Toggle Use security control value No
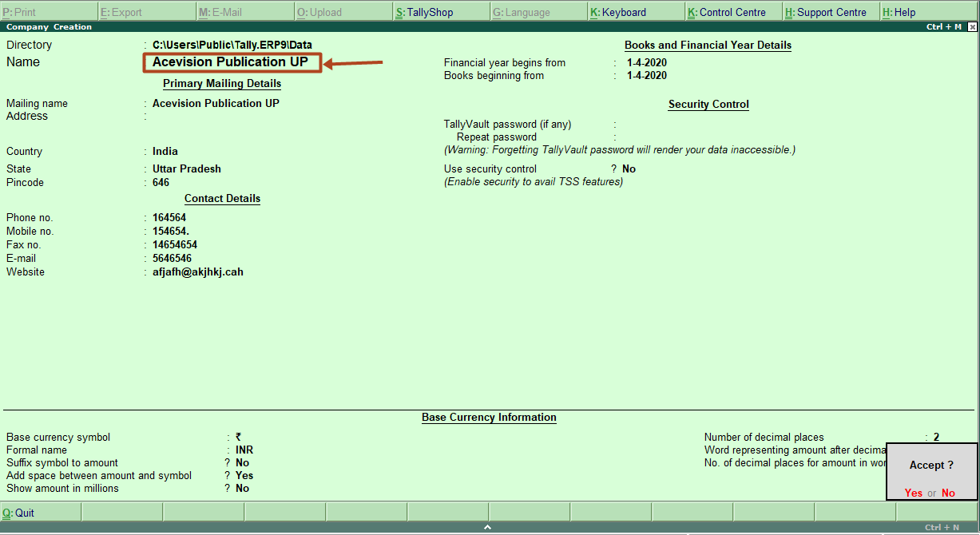This screenshot has width=980, height=535. pyautogui.click(x=629, y=169)
